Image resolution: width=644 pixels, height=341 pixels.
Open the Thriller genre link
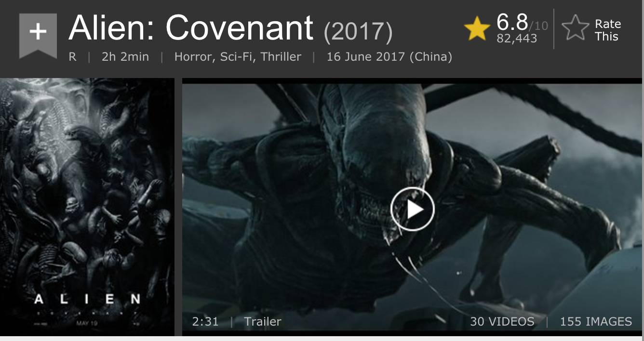click(281, 57)
